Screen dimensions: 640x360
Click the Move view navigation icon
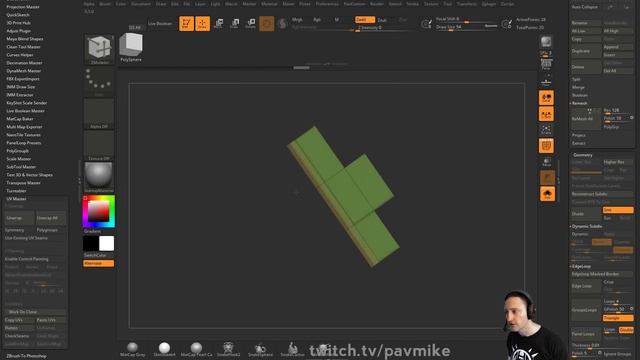coord(547,162)
